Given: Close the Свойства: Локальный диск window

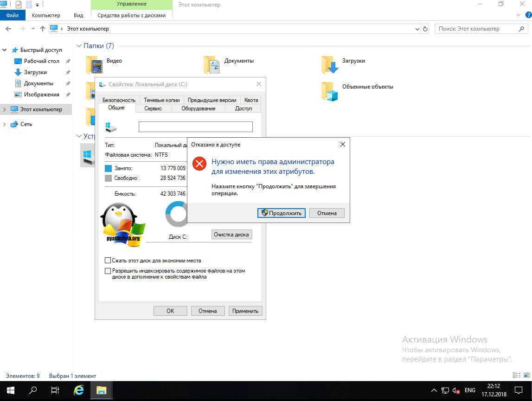Looking at the screenshot, I should coord(259,84).
